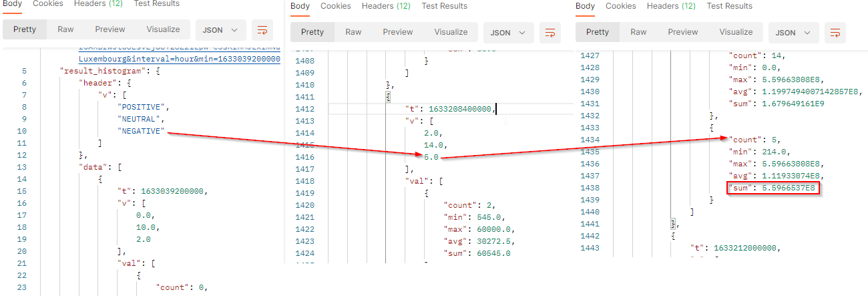Open JSON format dropdown in middle panel

point(507,32)
